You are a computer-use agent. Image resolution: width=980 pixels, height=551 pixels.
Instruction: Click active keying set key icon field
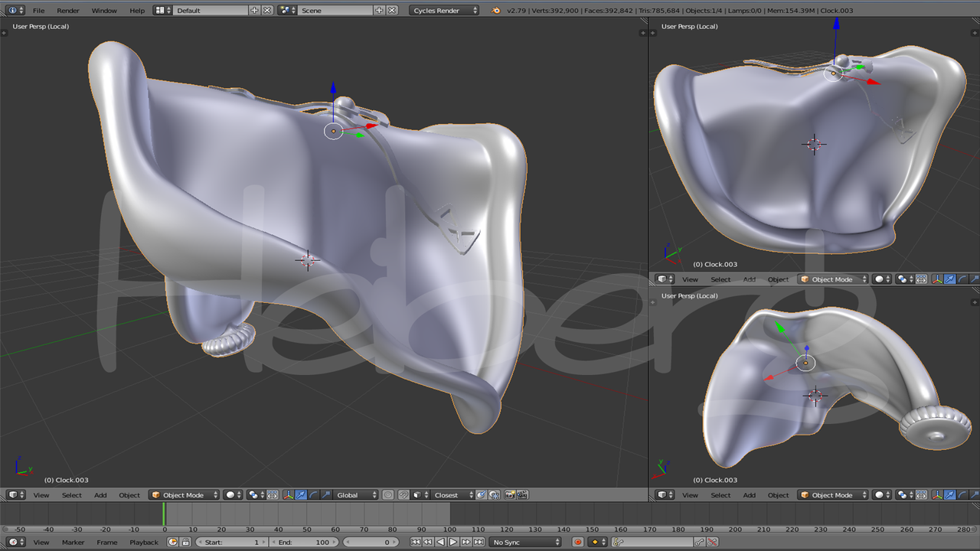point(652,542)
